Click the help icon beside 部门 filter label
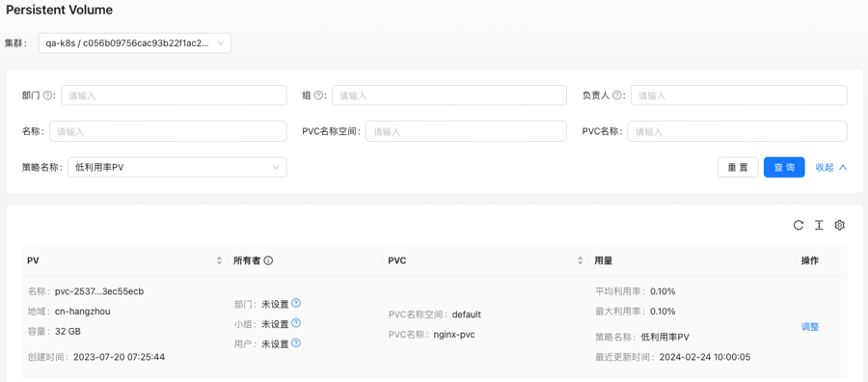 (x=47, y=95)
